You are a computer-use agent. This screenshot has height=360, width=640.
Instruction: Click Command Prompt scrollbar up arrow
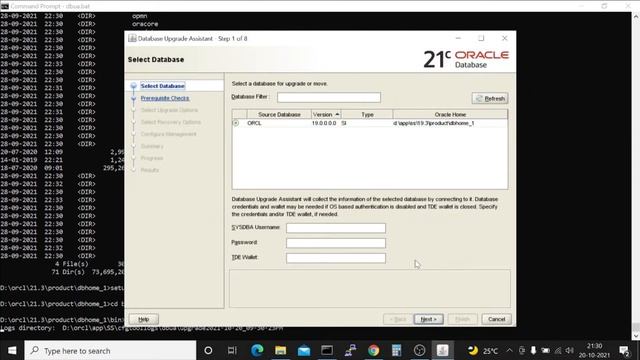636,16
